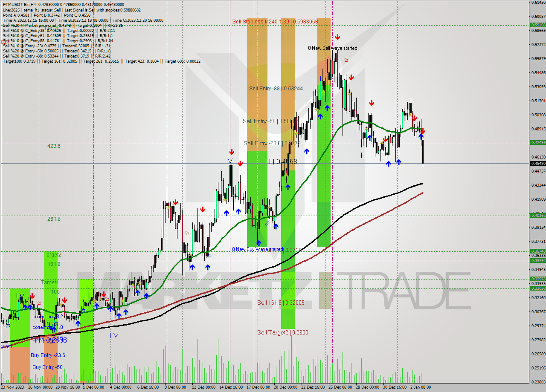
Task: Click the green 0.59198 price tag
Action: 537,25
